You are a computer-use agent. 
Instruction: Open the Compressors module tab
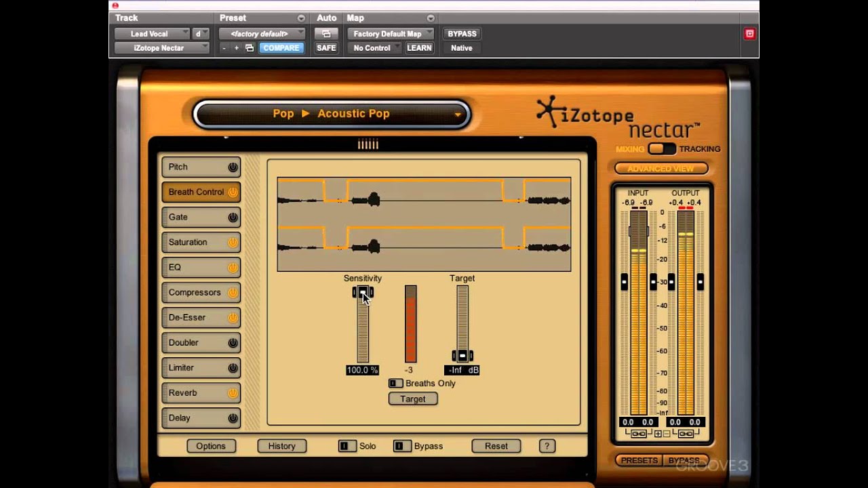pos(201,292)
